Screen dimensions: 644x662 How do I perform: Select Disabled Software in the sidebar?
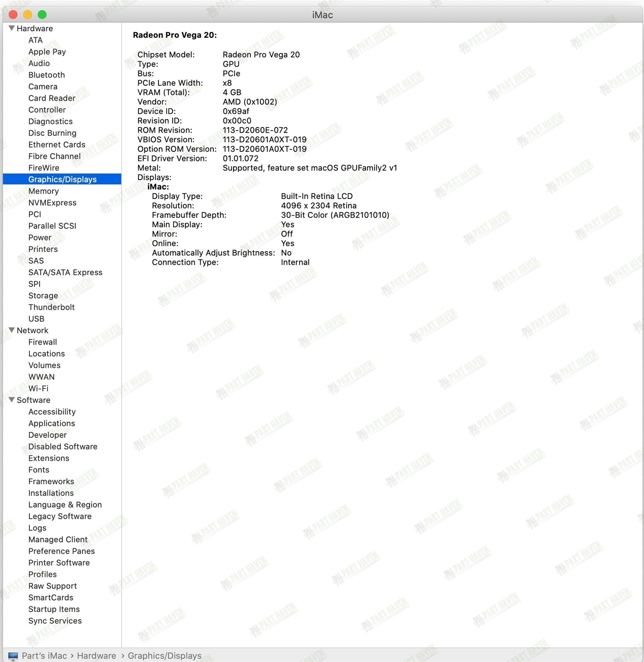point(63,446)
